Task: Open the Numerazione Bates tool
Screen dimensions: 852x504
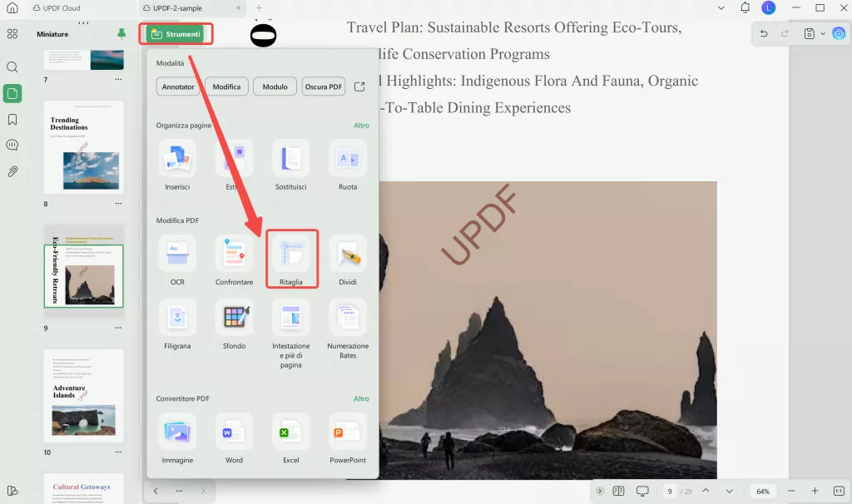Action: (348, 329)
